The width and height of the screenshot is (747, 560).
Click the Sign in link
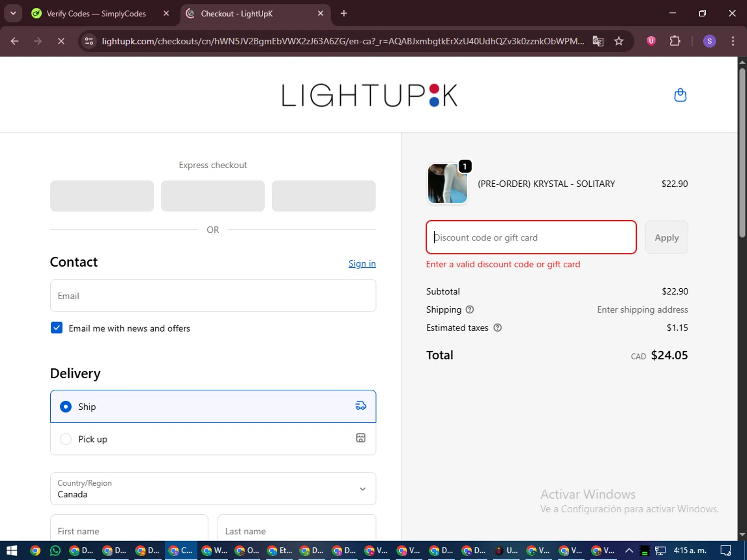coord(362,264)
